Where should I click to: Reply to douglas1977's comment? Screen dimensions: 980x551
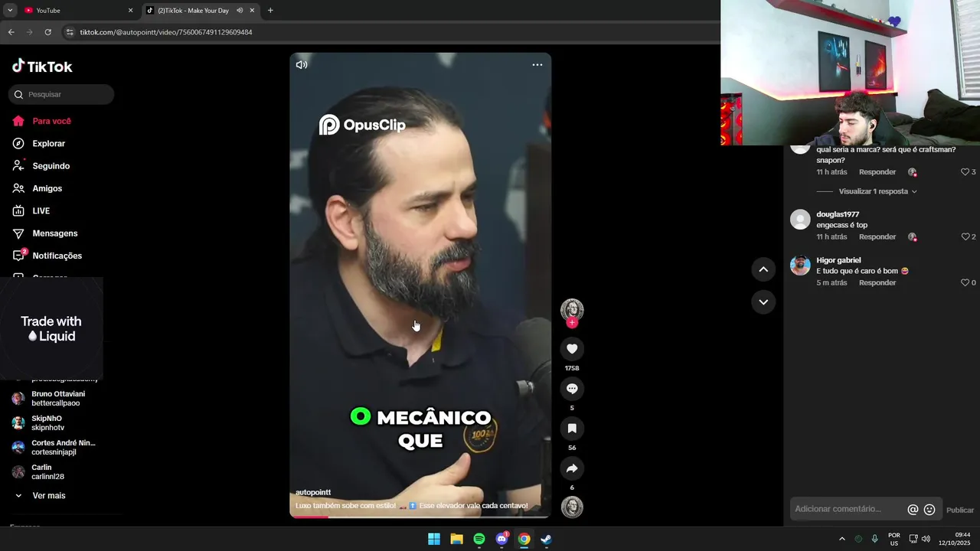pos(877,237)
